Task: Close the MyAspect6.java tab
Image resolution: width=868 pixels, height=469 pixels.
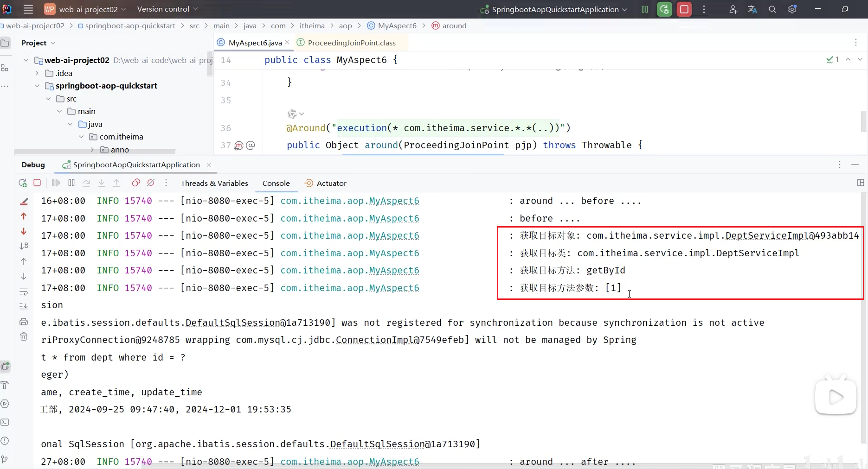Action: pyautogui.click(x=287, y=43)
